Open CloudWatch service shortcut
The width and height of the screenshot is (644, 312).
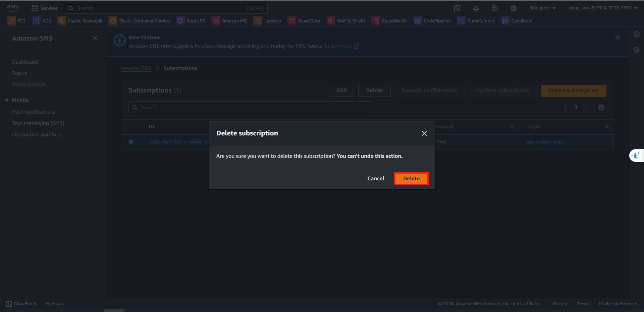(x=389, y=21)
